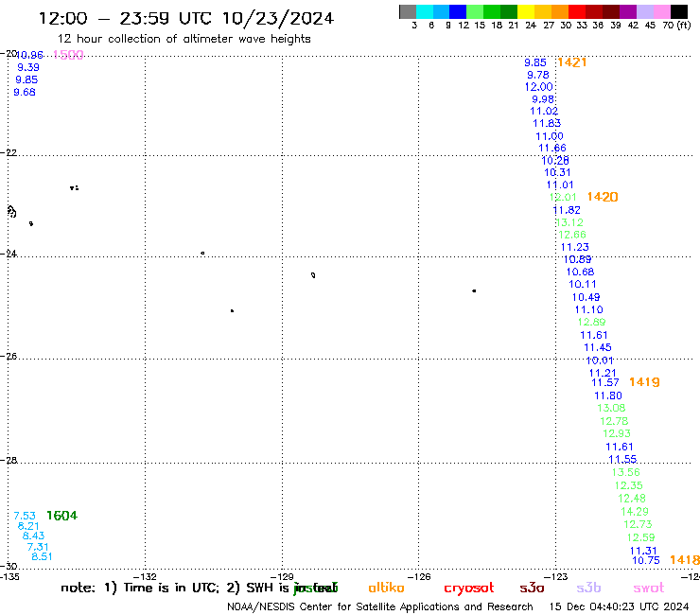
Task: Click the wave height value 11.31
Action: [x=643, y=551]
